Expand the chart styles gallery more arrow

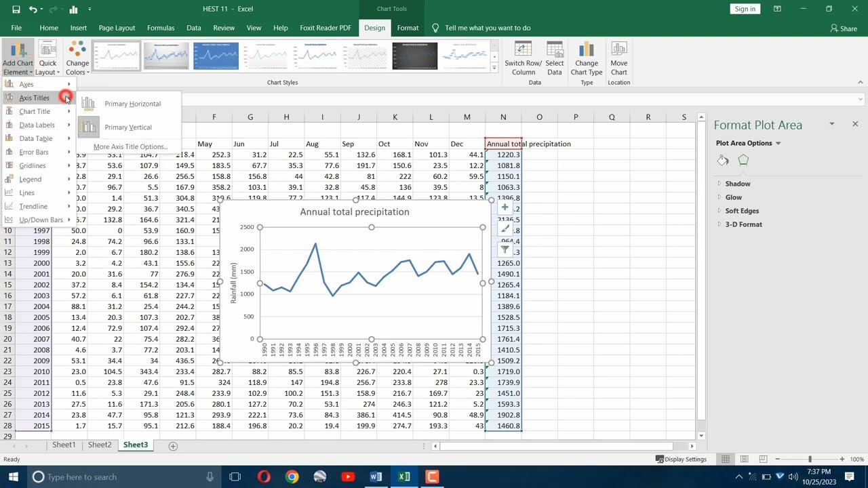[x=494, y=68]
